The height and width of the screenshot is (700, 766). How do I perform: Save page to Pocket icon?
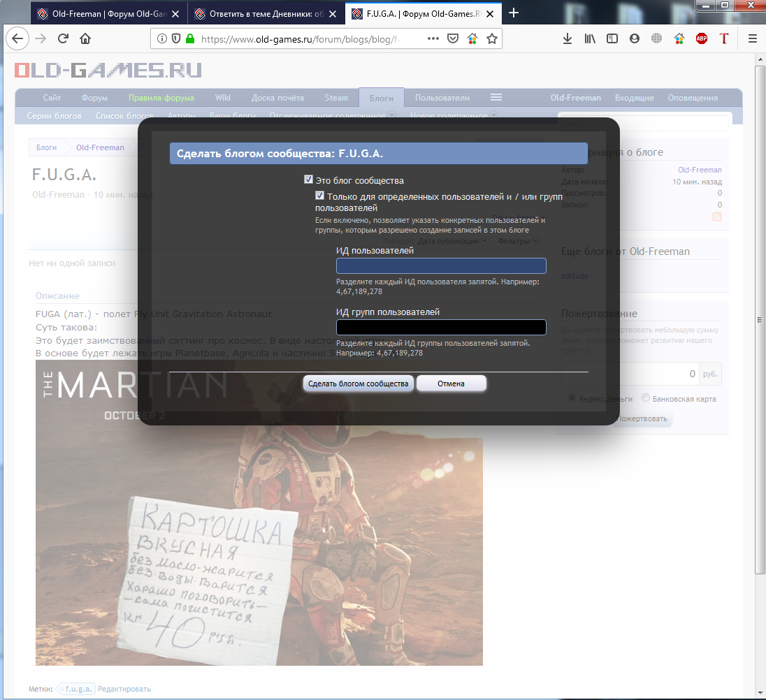pos(453,38)
